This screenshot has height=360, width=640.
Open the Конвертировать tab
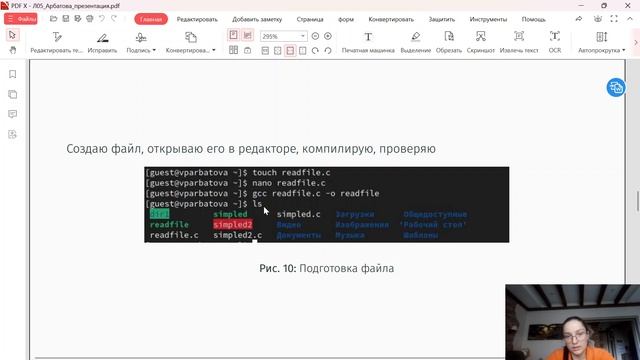(391, 19)
